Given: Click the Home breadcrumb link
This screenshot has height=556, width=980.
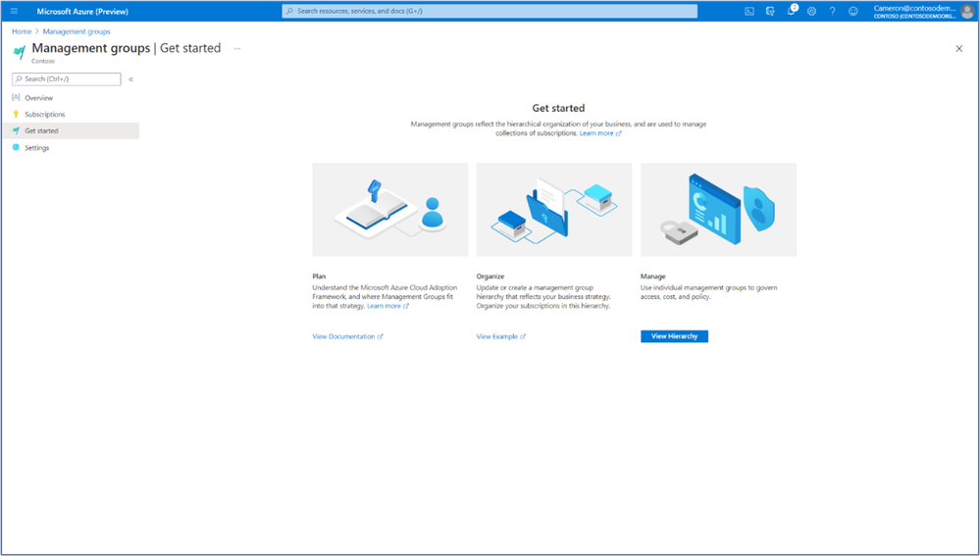Looking at the screenshot, I should click(x=22, y=31).
